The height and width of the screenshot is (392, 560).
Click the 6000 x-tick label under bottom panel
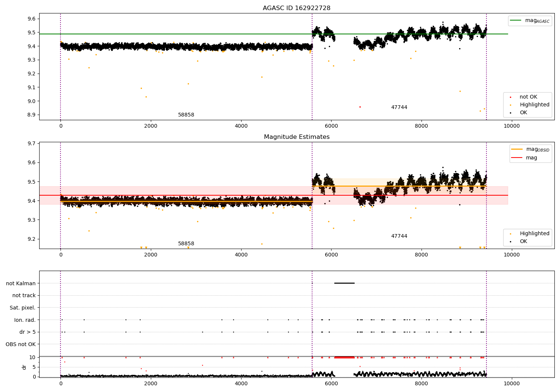tap(331, 383)
